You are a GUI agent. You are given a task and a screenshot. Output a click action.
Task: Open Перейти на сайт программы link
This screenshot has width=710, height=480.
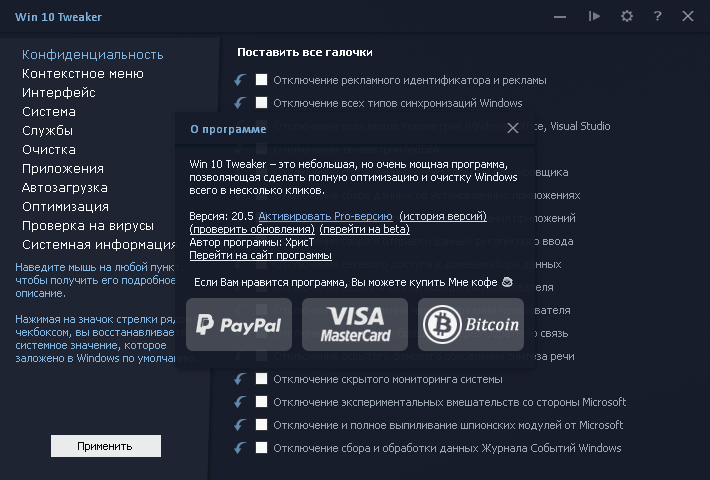260,255
